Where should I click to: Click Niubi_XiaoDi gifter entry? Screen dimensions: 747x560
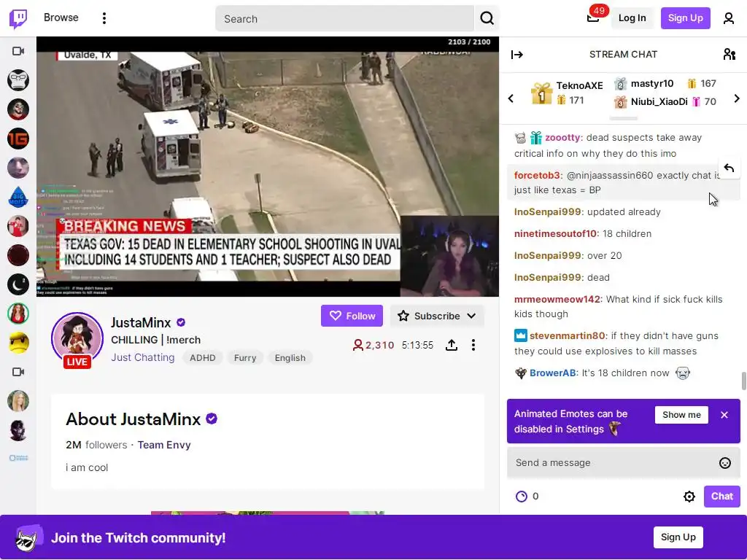click(665, 101)
